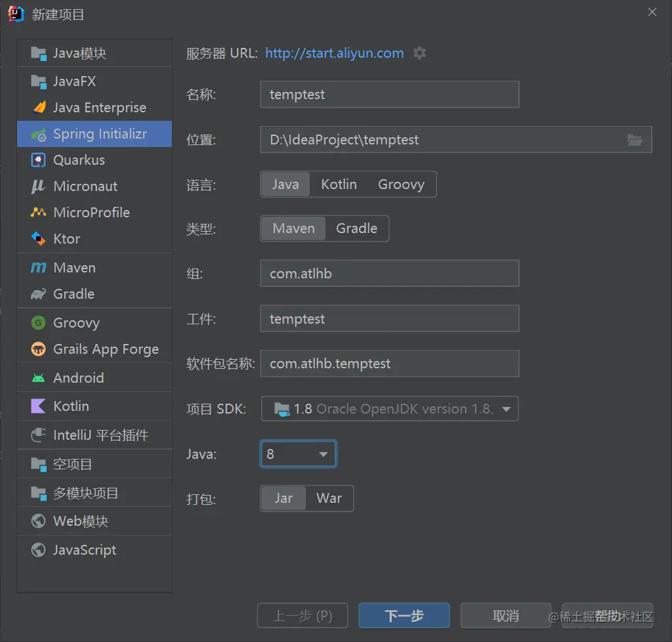Screen dimensions: 672x642
Task: Click the 软件包名称 field
Action: pyautogui.click(x=390, y=364)
